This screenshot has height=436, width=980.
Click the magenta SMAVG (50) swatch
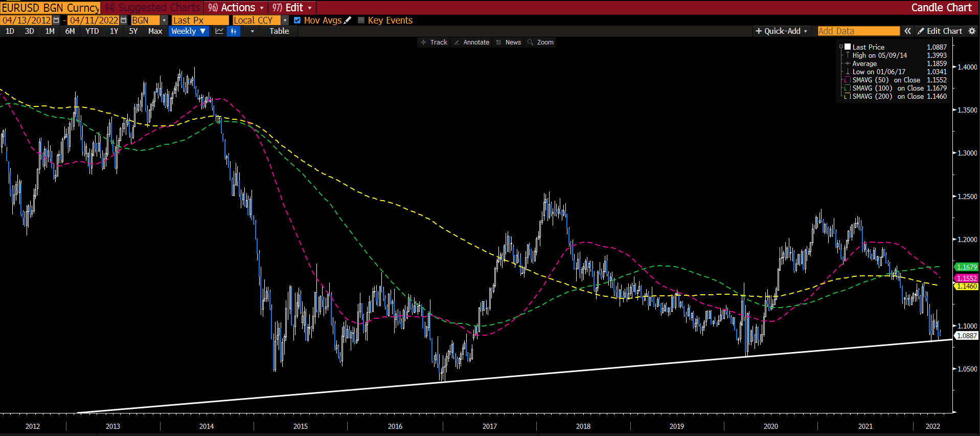848,80
